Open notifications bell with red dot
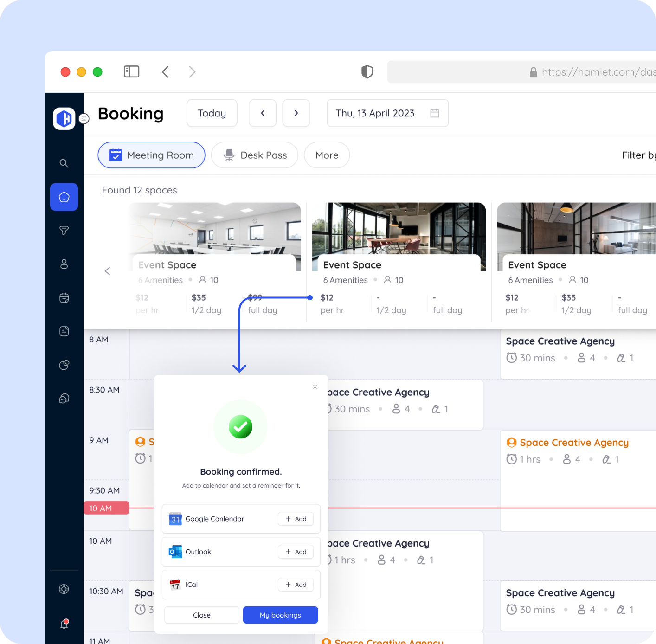 coord(64,624)
